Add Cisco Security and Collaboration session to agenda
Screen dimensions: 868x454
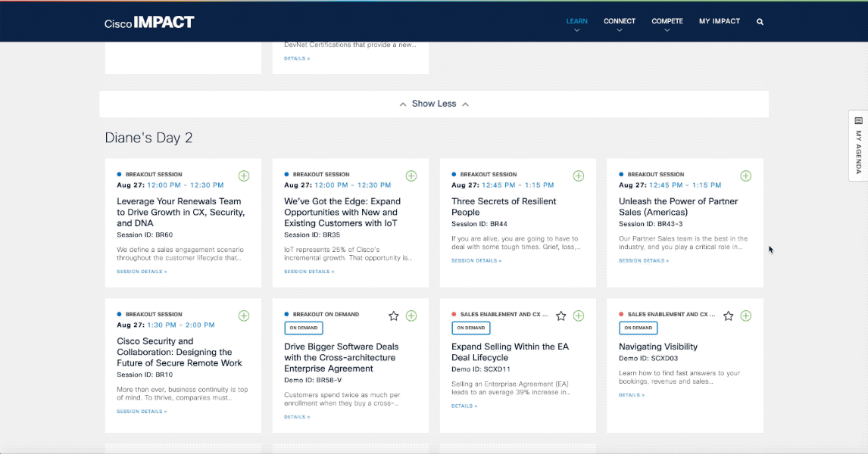244,316
